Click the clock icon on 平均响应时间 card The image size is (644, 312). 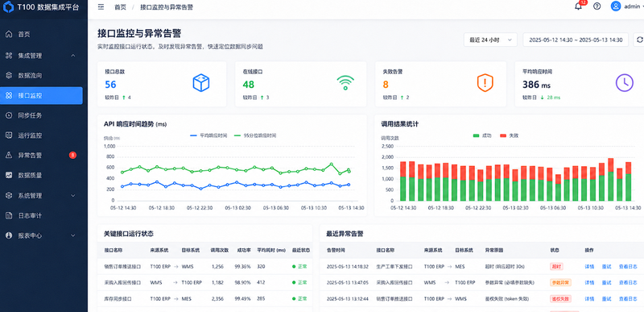[625, 82]
